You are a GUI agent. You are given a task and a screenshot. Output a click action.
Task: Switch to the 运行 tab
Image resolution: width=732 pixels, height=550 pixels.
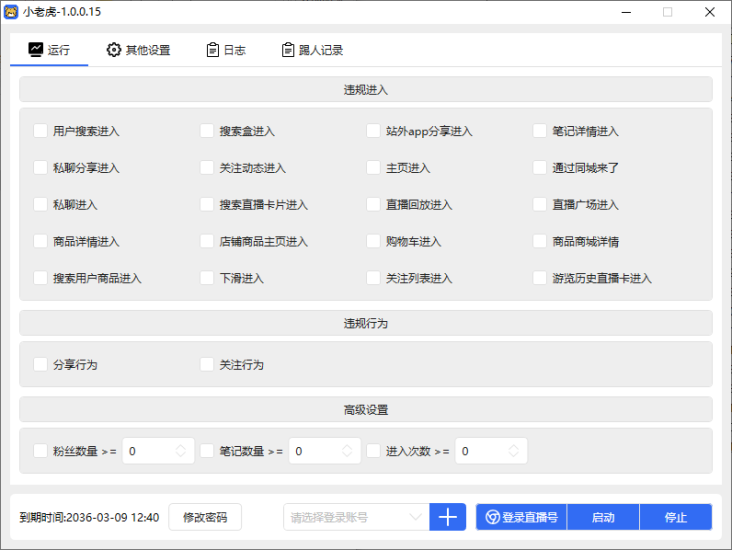coord(49,49)
